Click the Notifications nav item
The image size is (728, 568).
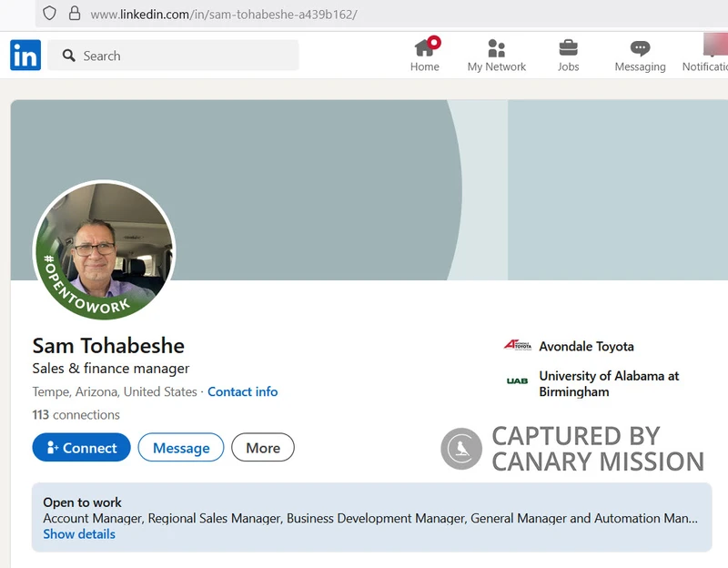pos(704,55)
